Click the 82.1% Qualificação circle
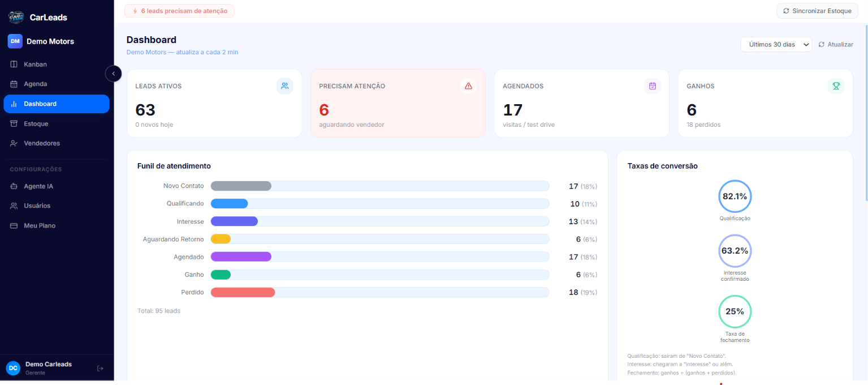The width and height of the screenshot is (868, 385). coord(735,196)
